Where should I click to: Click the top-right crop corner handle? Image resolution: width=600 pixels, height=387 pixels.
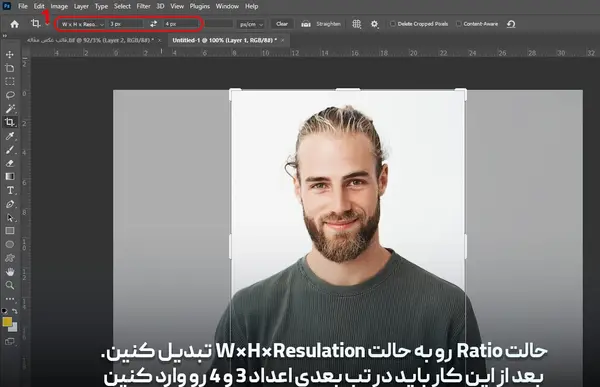(x=463, y=92)
